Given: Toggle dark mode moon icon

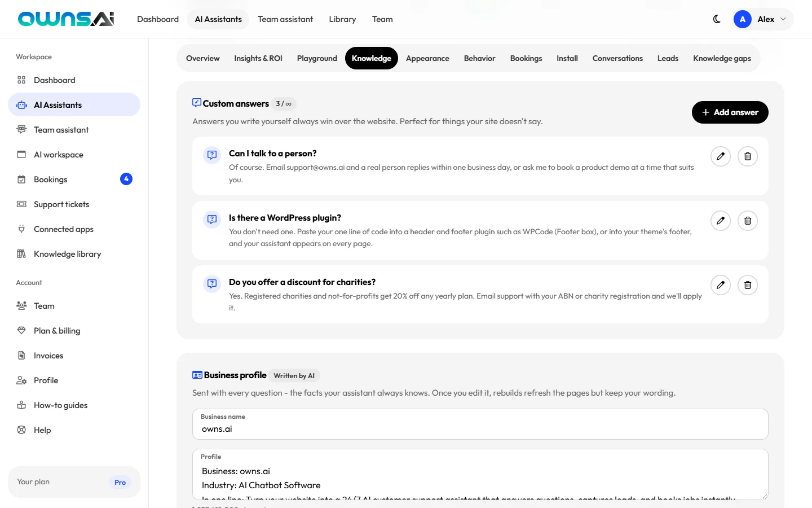Looking at the screenshot, I should click(x=717, y=19).
